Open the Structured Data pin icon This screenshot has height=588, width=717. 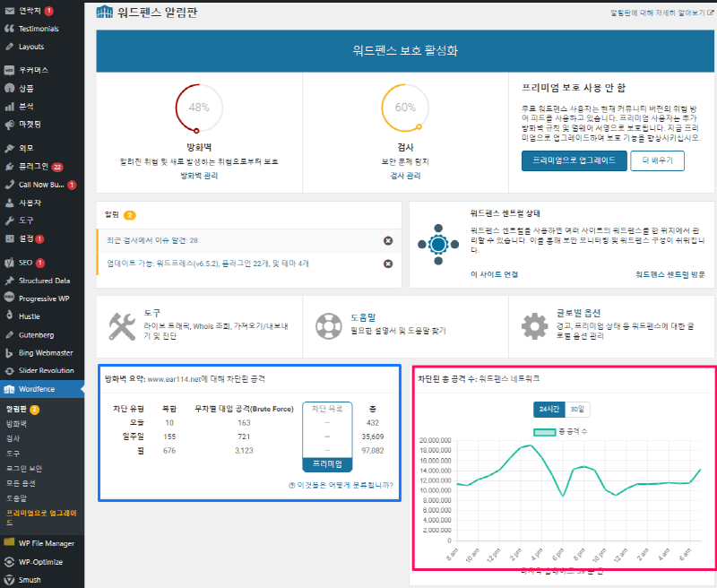click(9, 281)
